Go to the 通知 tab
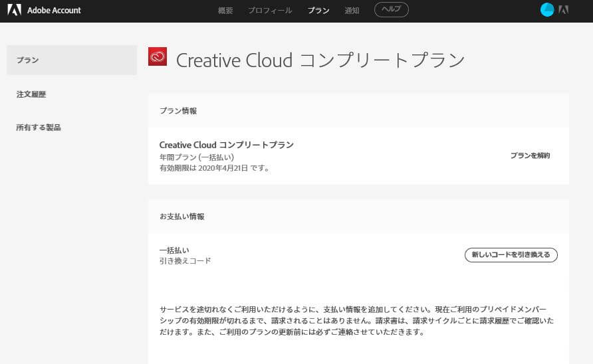The image size is (593, 364). coord(352,11)
